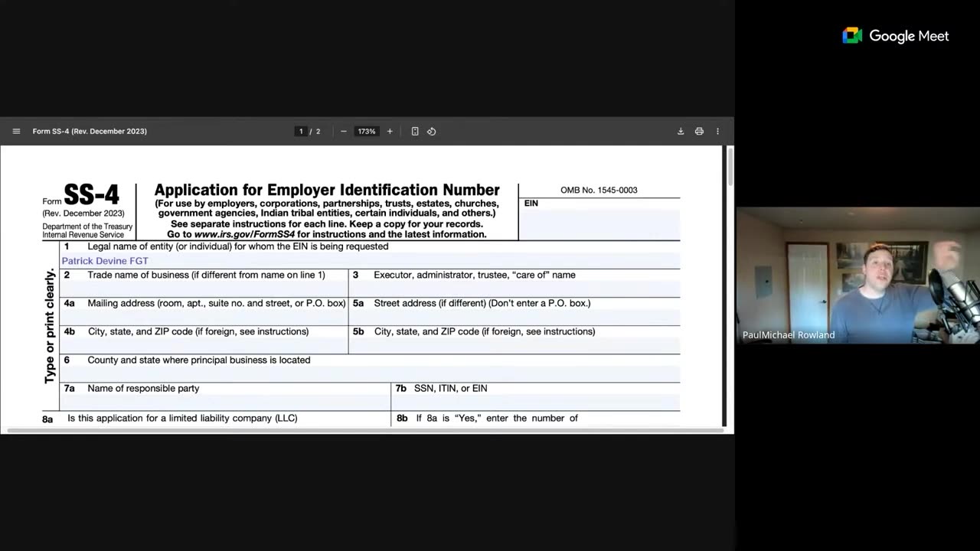The height and width of the screenshot is (551, 980).
Task: Click the 'PaulMichael Rowland' name label
Action: click(x=789, y=335)
